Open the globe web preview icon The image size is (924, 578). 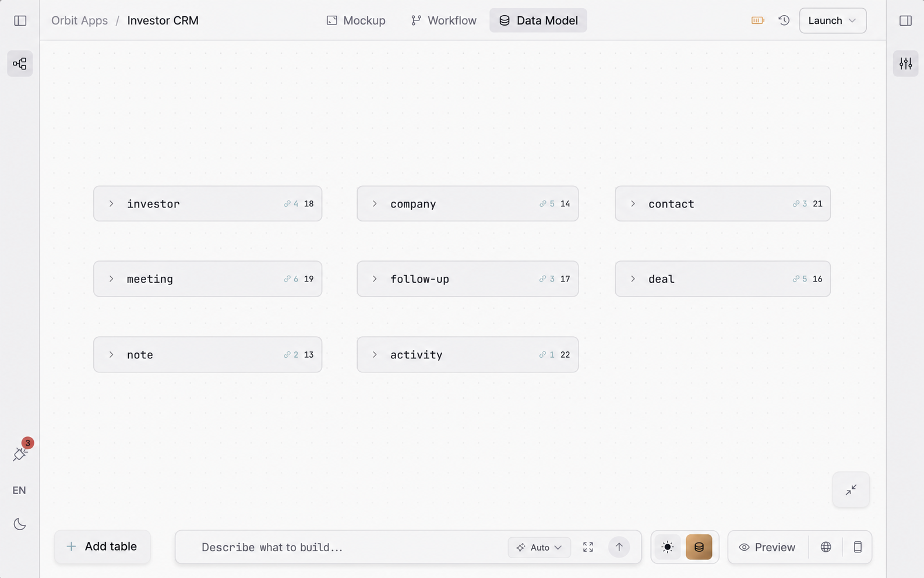click(x=826, y=547)
